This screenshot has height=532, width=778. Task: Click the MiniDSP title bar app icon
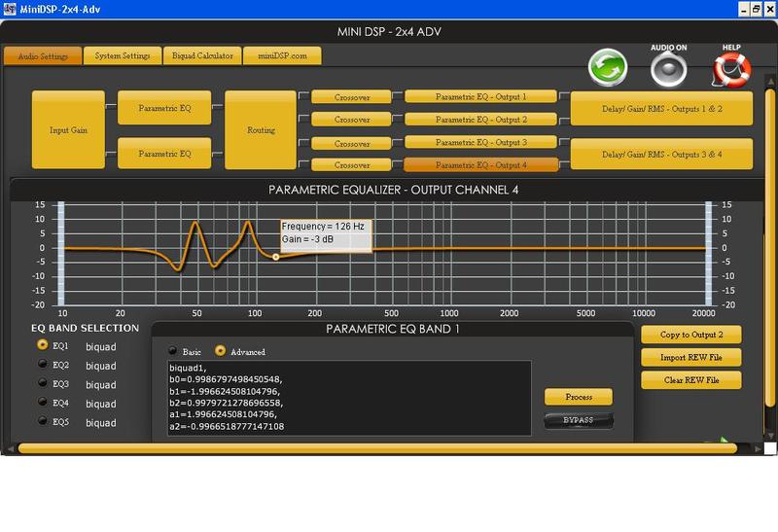(11, 8)
